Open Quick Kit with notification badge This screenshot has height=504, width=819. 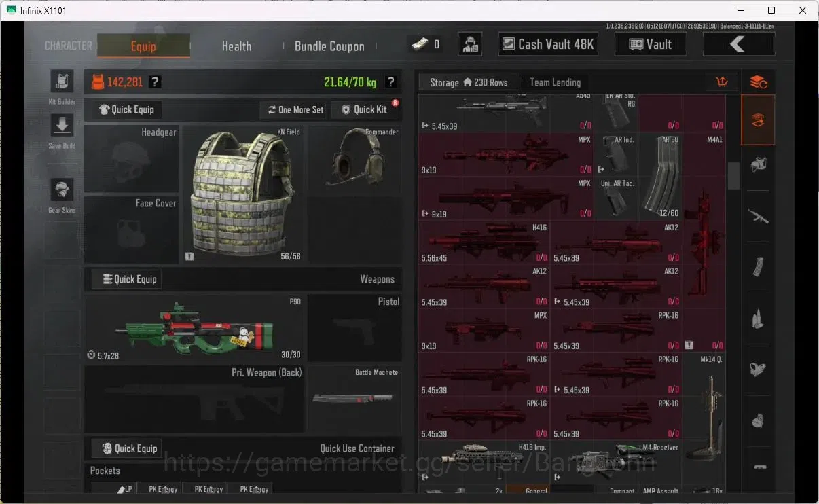pyautogui.click(x=365, y=109)
